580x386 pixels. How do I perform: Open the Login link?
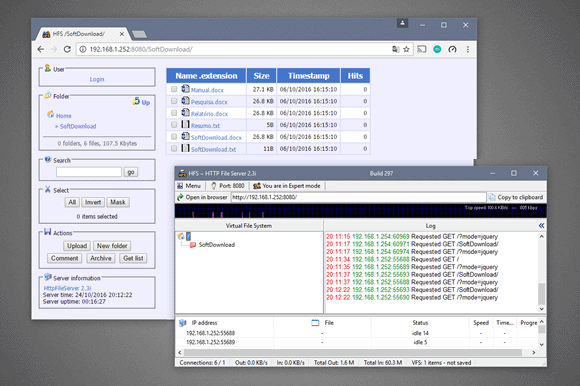(97, 79)
